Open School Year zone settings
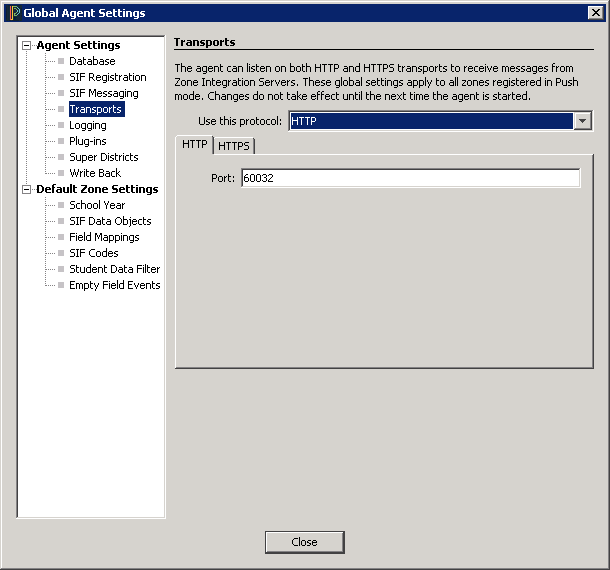 pyautogui.click(x=97, y=205)
